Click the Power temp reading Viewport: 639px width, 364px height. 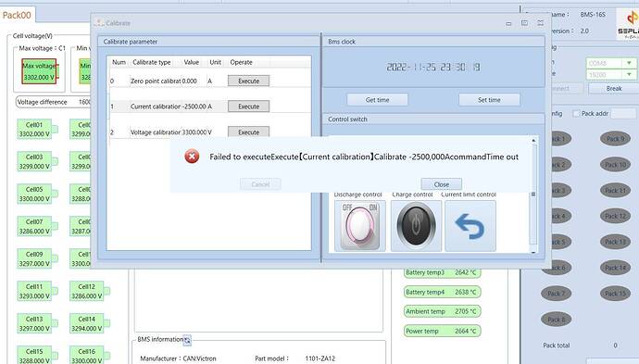442,331
